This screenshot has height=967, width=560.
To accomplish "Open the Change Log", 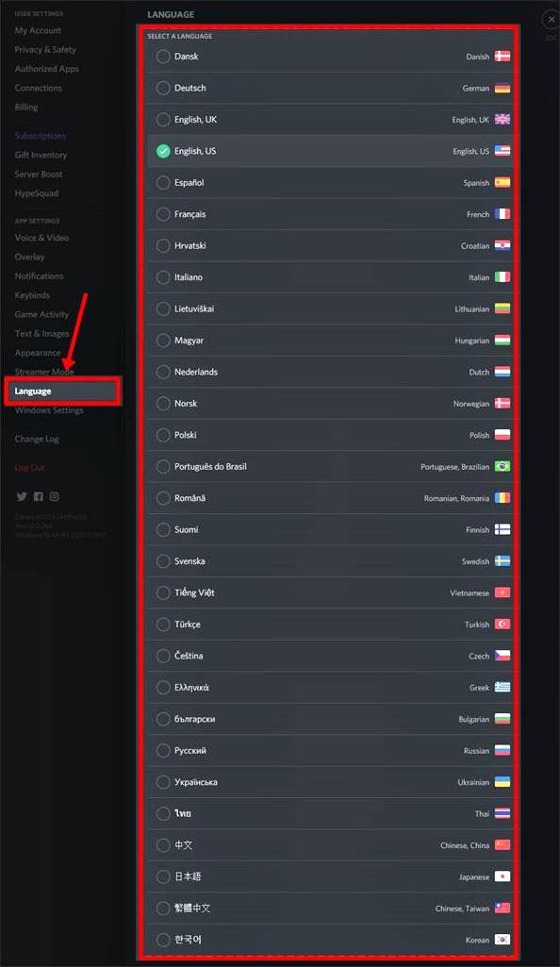I will [x=37, y=439].
